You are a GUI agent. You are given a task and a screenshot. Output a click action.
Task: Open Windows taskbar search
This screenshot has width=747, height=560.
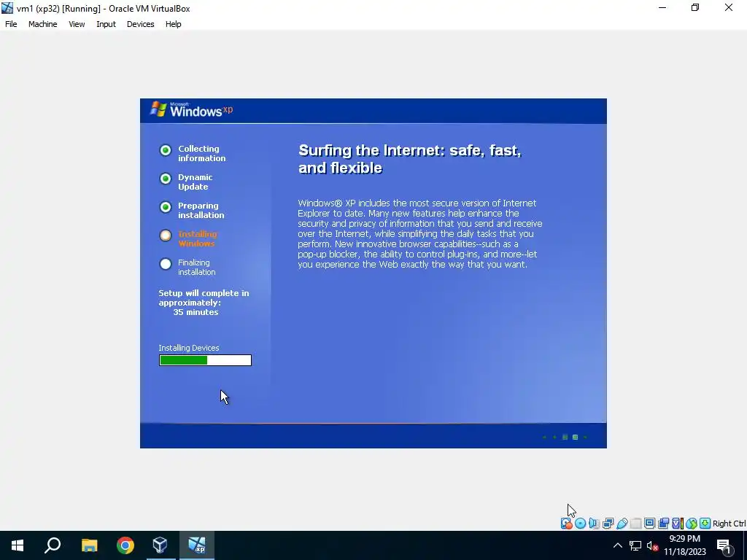(x=53, y=545)
